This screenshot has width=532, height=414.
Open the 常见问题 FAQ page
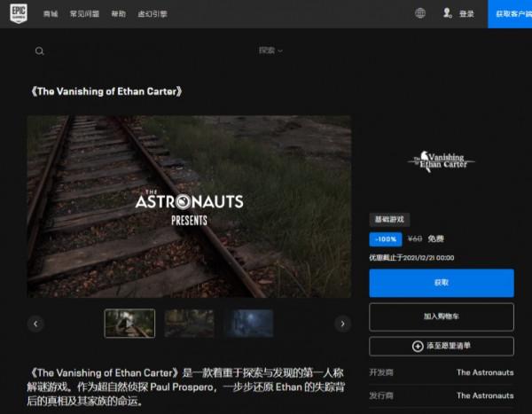tap(87, 14)
